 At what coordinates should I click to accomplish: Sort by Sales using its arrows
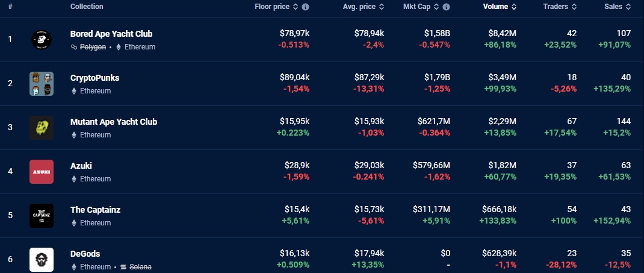pyautogui.click(x=628, y=7)
